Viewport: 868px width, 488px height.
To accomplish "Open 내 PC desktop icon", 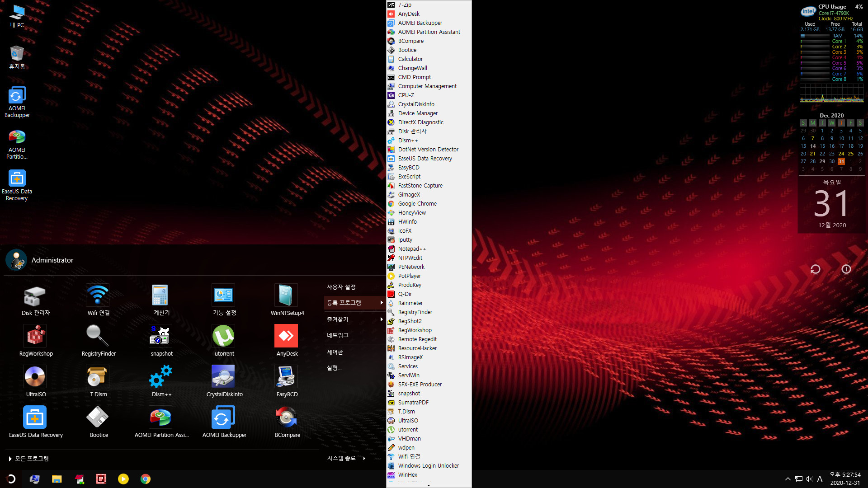I will coord(17,16).
